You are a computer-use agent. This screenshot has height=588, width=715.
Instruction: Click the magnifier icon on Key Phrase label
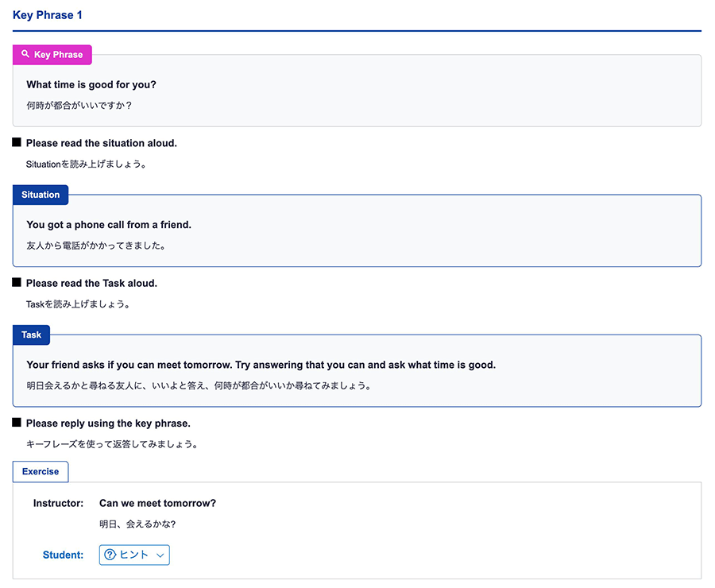point(25,54)
